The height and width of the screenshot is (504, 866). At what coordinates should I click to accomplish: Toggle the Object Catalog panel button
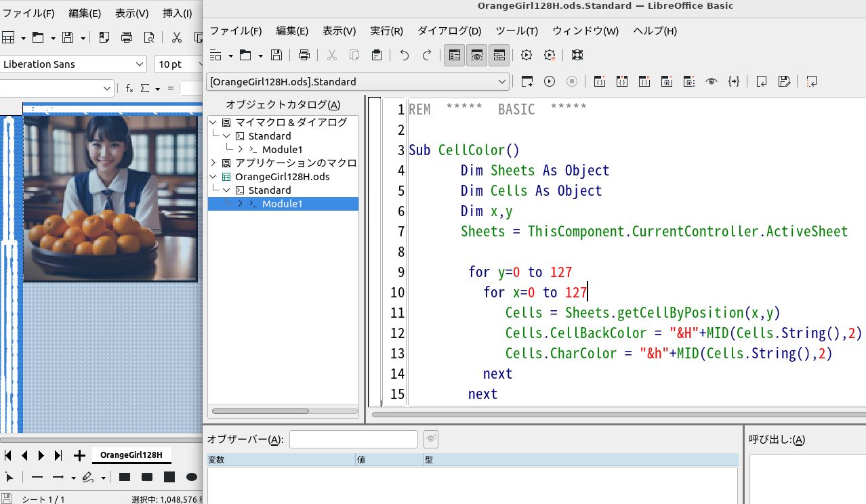pyautogui.click(x=455, y=55)
